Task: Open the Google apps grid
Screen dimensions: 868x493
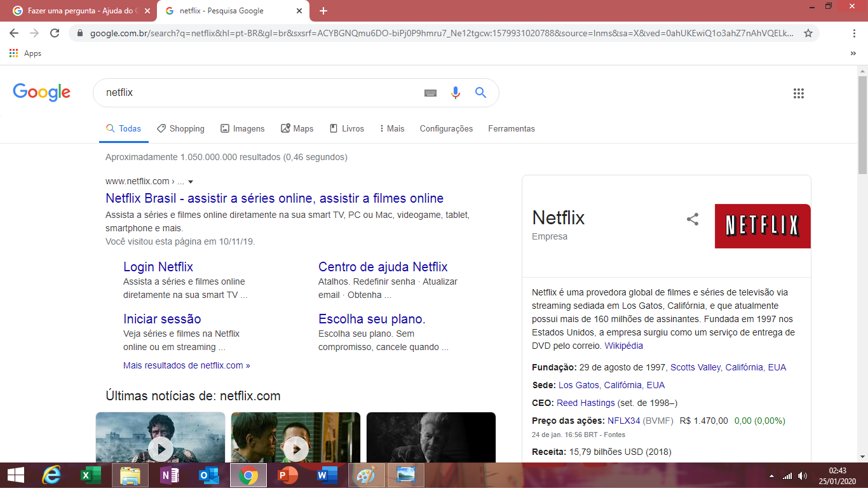Action: coord(799,93)
